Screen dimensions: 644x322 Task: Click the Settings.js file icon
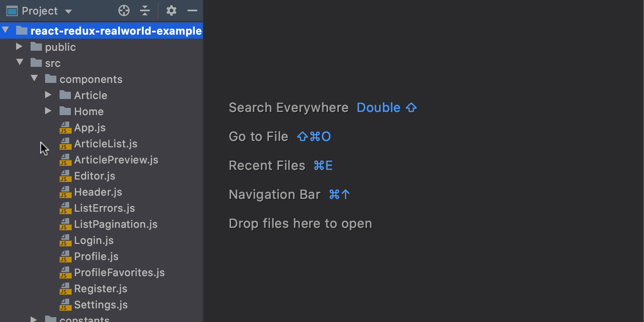[x=65, y=305]
